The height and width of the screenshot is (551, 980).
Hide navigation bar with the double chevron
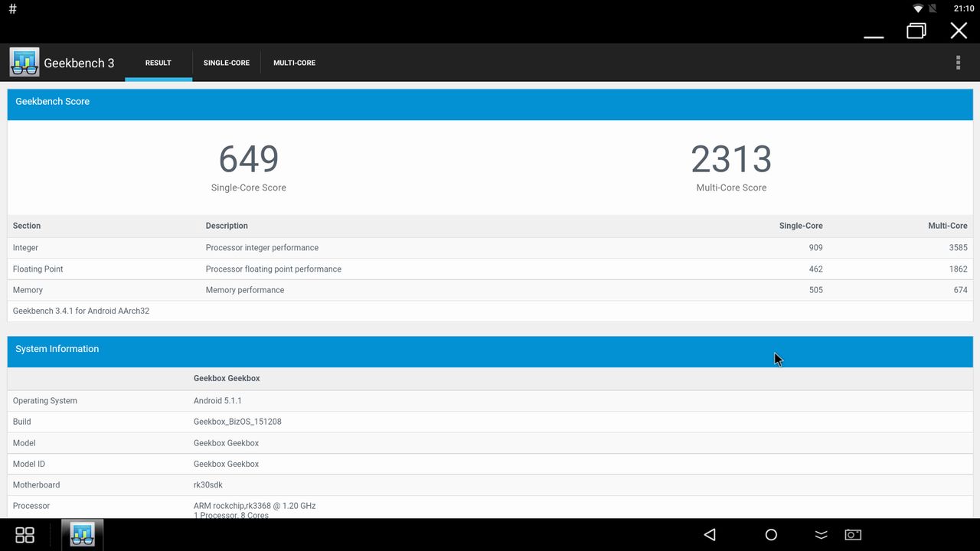tap(821, 535)
